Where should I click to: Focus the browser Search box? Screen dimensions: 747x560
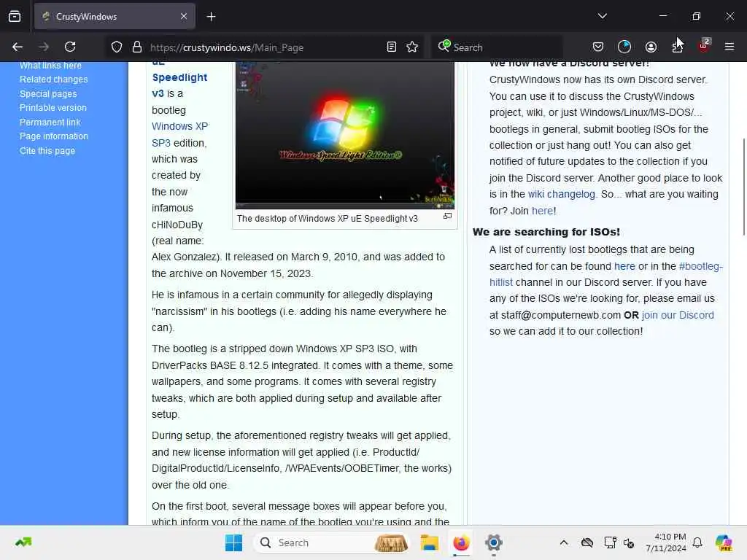tap(497, 47)
